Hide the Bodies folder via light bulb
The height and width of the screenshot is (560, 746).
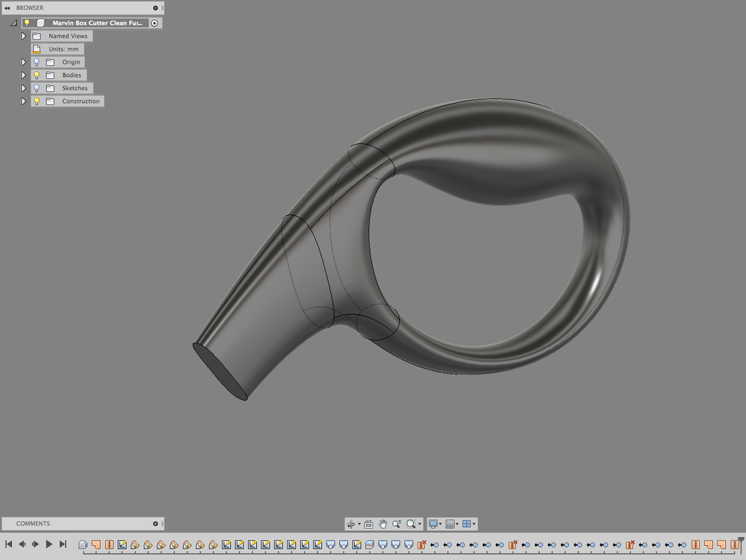click(x=37, y=75)
